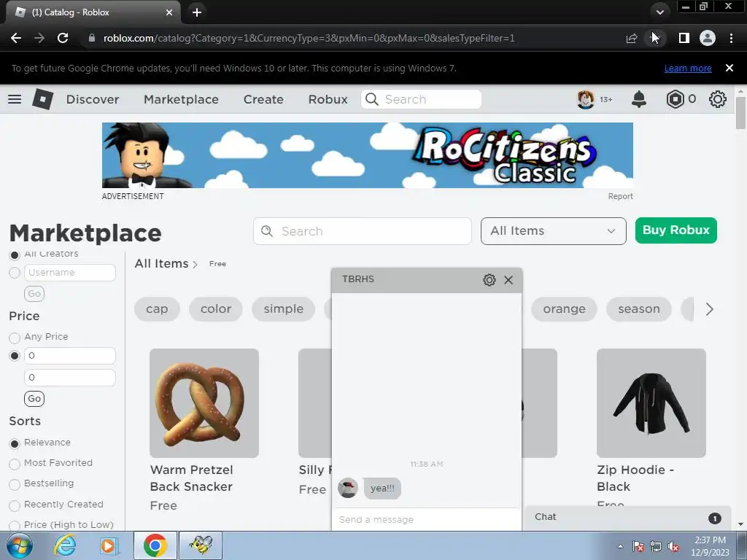747x560 pixels.
Task: Open the Marketplace nav link
Action: (181, 99)
